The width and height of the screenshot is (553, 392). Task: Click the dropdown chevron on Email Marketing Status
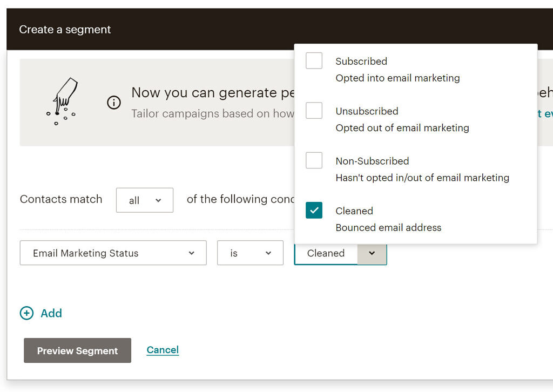[192, 253]
